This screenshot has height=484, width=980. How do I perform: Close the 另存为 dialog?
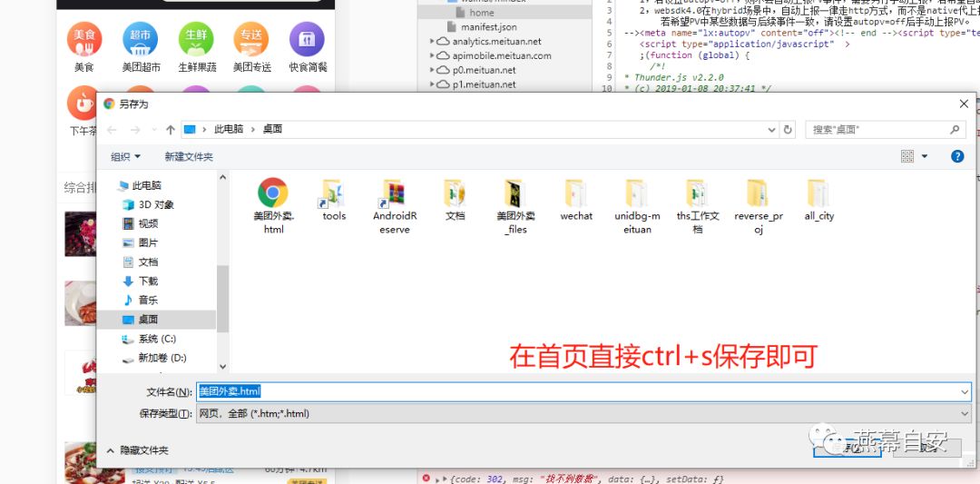[x=965, y=104]
